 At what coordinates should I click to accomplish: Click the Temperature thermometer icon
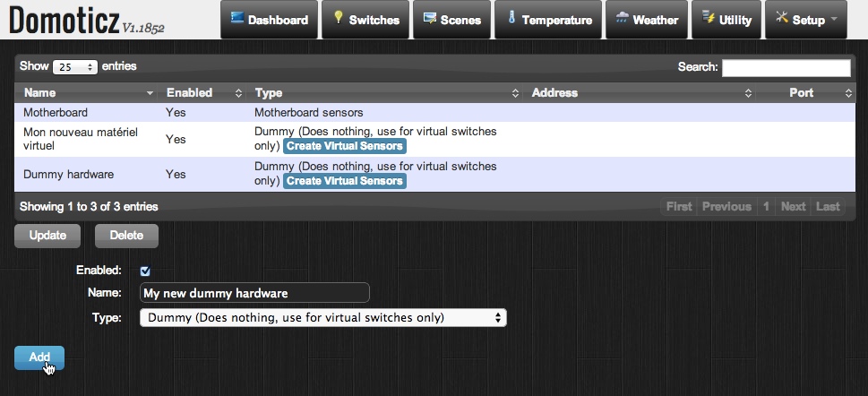(x=511, y=18)
